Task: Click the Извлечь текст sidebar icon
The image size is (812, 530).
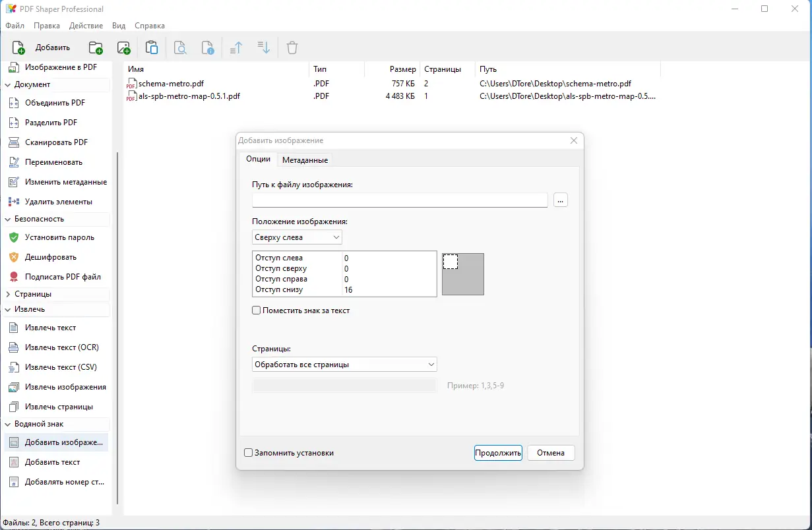Action: 13,328
